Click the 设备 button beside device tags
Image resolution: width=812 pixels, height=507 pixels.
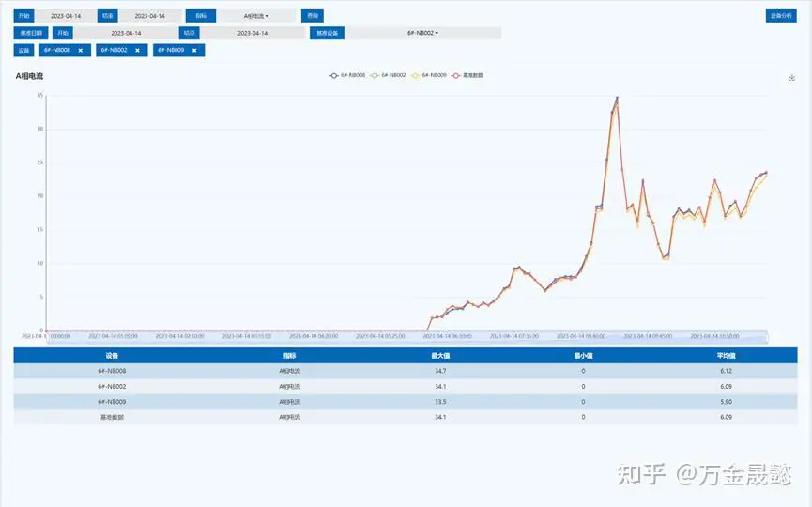(x=24, y=50)
